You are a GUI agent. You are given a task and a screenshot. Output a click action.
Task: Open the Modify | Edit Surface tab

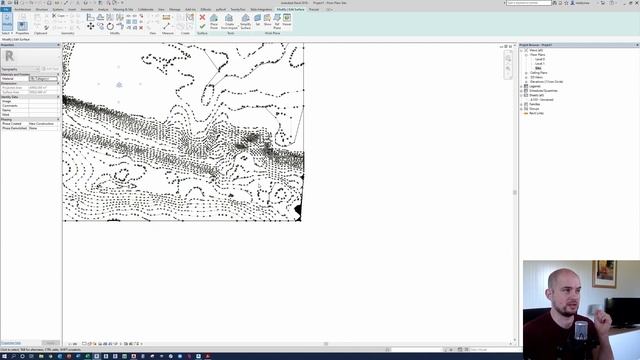point(290,9)
